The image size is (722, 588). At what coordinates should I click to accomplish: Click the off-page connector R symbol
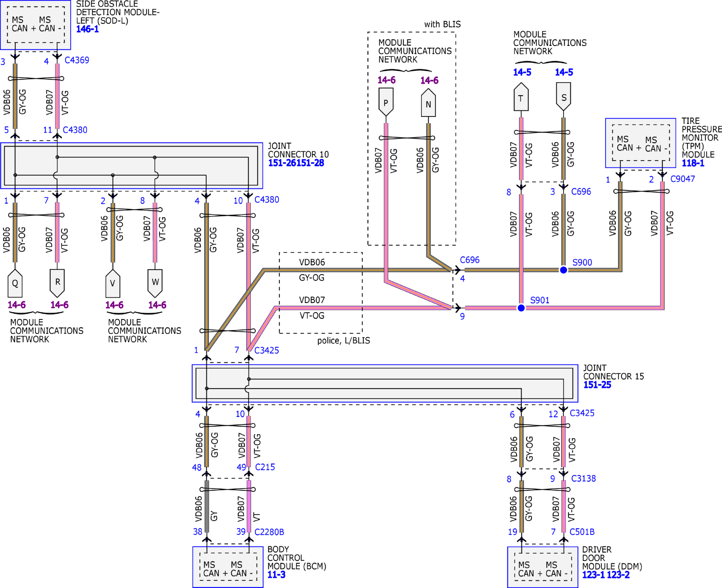pos(57,282)
